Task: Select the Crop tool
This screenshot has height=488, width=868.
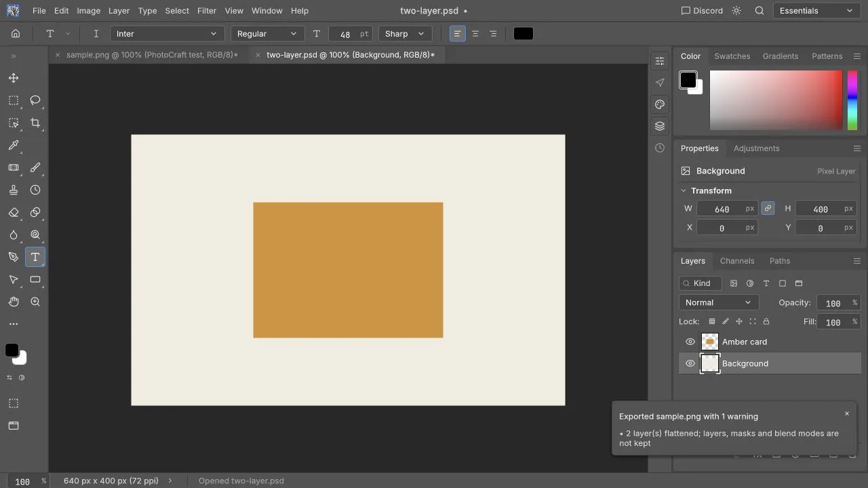Action: 35,123
